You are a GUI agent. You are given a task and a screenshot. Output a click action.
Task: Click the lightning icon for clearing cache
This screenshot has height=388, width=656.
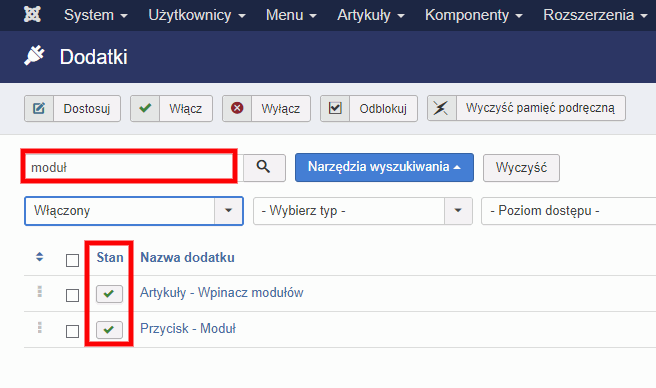click(441, 108)
